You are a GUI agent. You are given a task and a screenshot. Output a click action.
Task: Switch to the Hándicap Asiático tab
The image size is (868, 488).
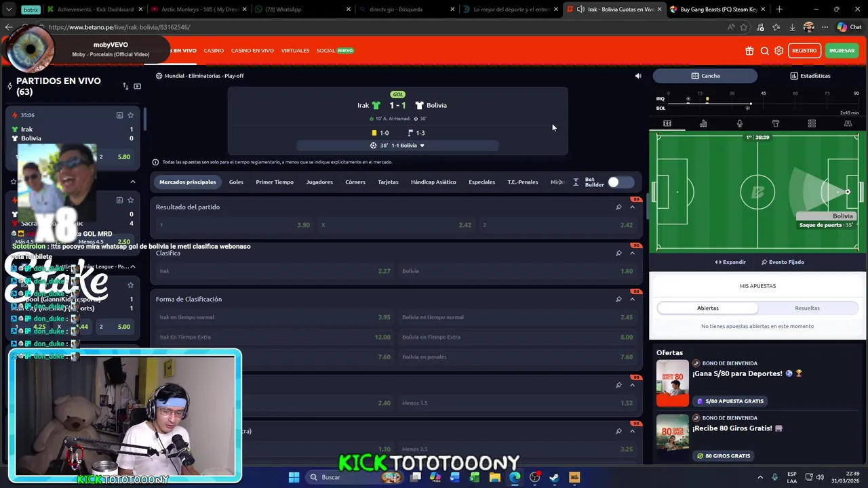point(433,182)
